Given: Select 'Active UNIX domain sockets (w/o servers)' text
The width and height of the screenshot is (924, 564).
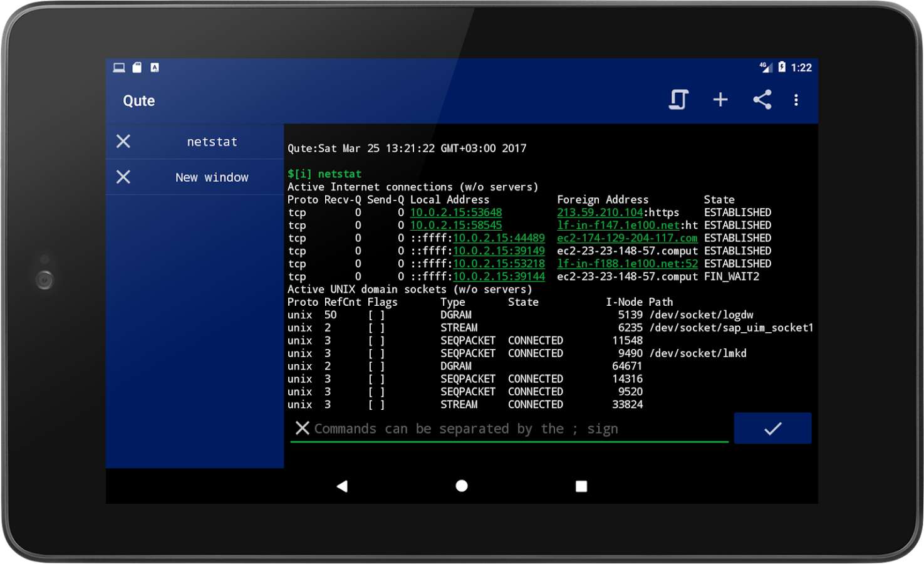Looking at the screenshot, I should pyautogui.click(x=410, y=289).
